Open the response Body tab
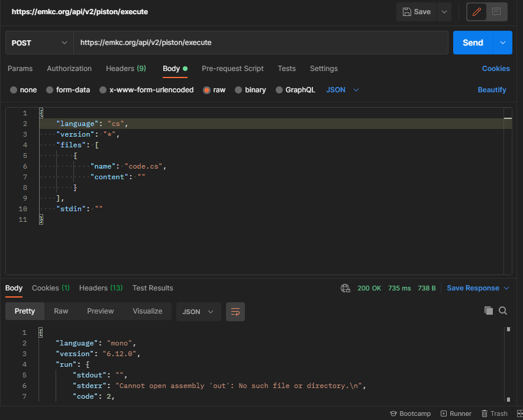The width and height of the screenshot is (523, 420). point(14,288)
